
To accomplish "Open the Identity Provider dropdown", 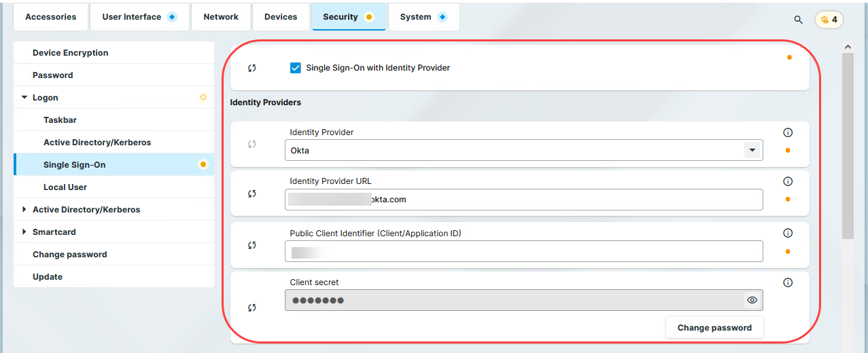I will 752,150.
